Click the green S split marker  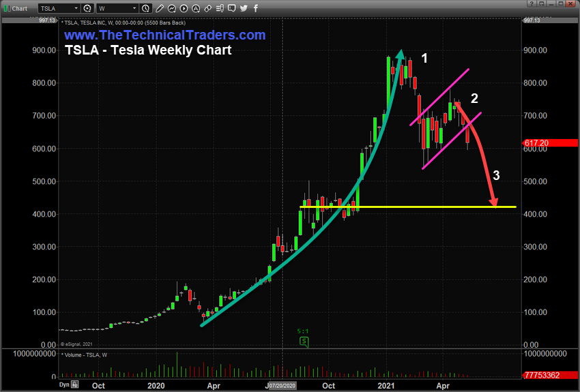coord(304,342)
